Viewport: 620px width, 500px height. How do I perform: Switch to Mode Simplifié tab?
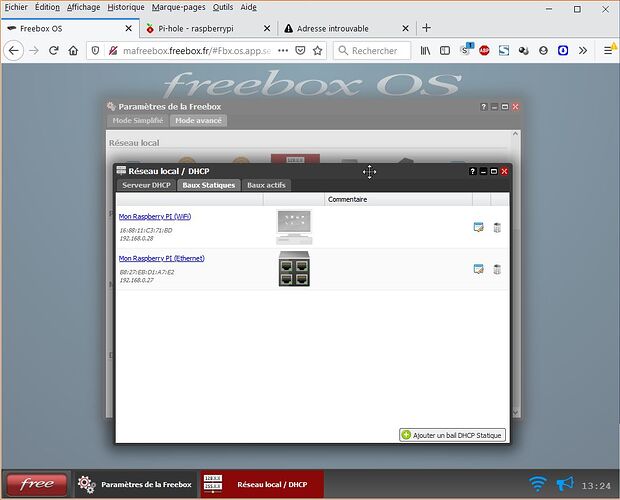click(x=138, y=121)
